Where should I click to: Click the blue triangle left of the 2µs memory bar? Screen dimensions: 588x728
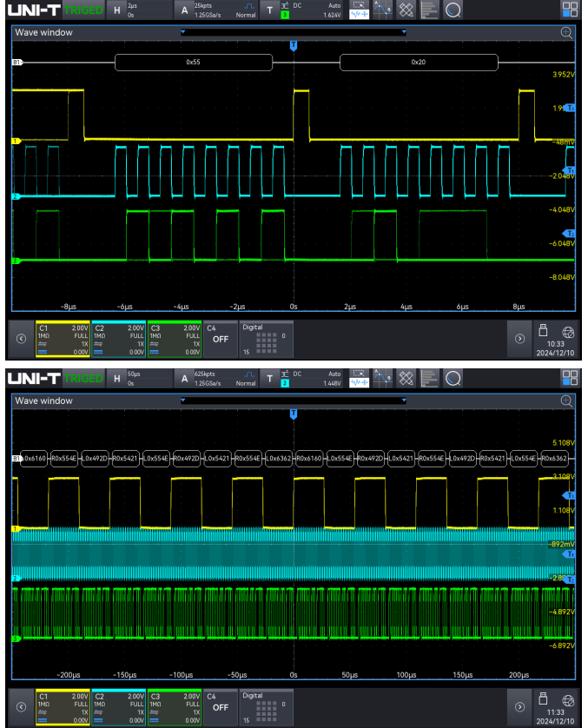coord(183,32)
